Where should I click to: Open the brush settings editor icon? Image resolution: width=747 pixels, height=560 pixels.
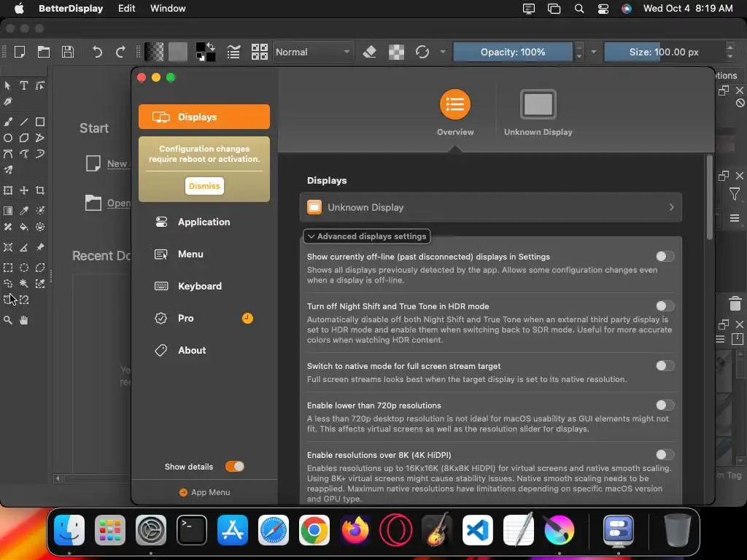pos(233,52)
